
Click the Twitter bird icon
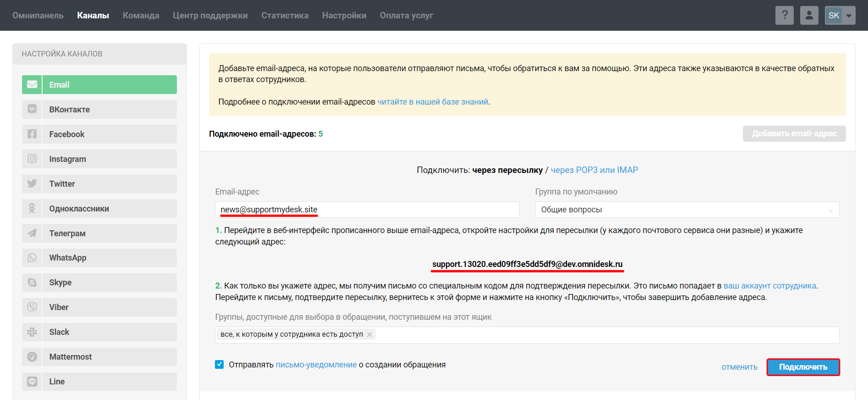[32, 184]
